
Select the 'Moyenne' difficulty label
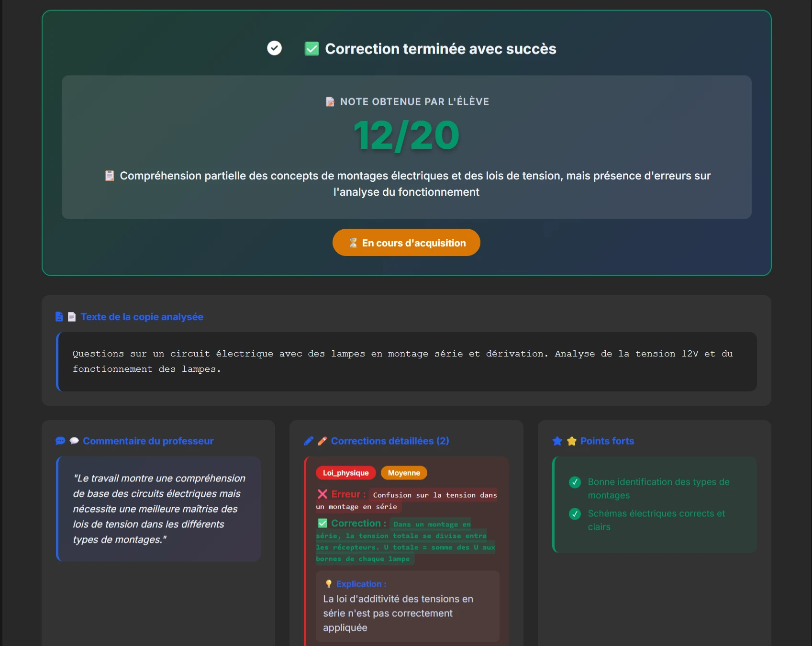[x=403, y=473]
